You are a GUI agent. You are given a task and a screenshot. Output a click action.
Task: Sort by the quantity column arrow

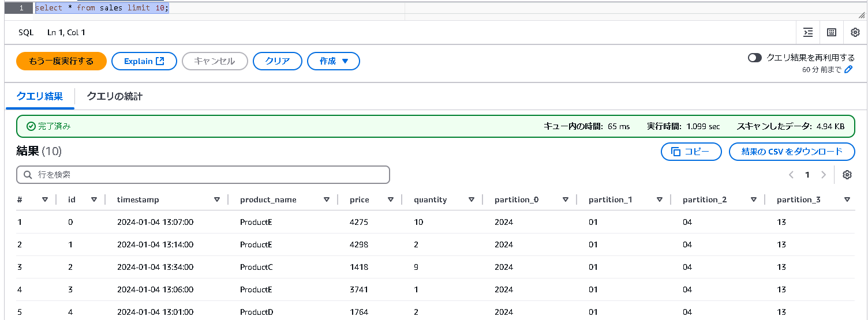472,199
